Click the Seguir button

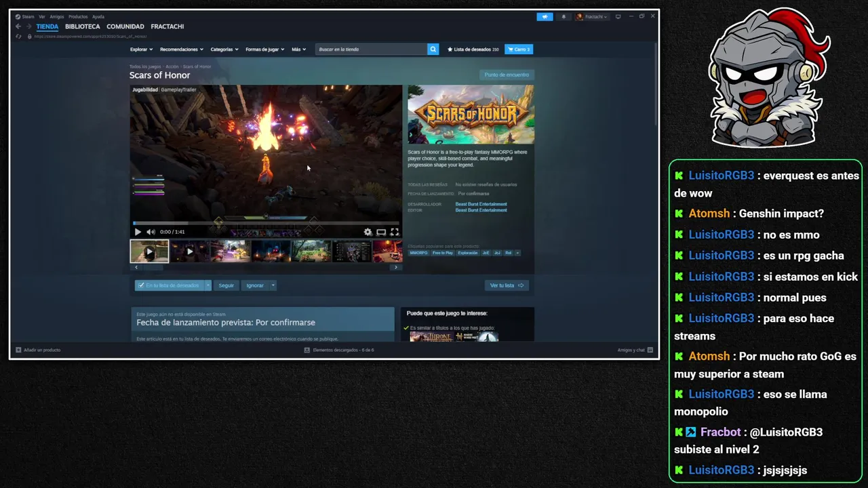(226, 285)
